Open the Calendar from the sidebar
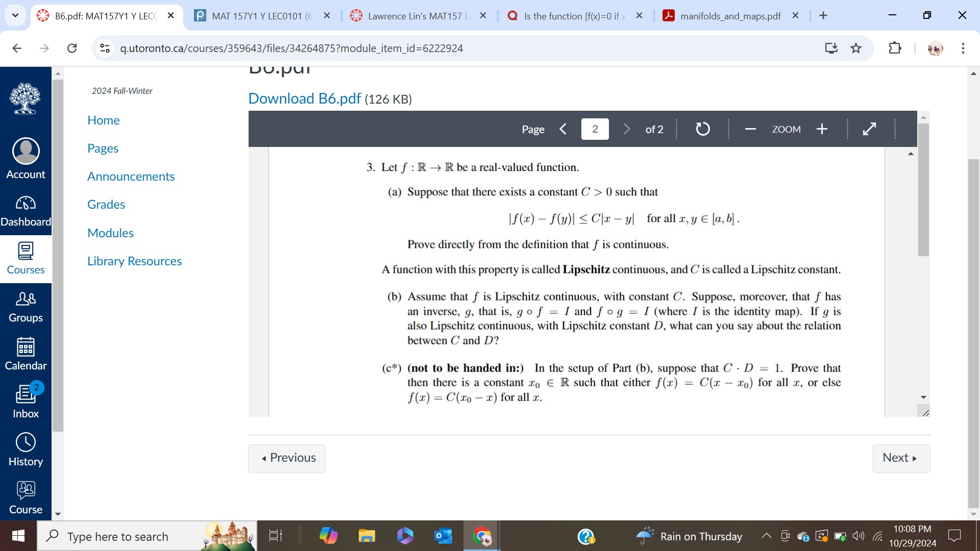The image size is (980, 551). (26, 355)
